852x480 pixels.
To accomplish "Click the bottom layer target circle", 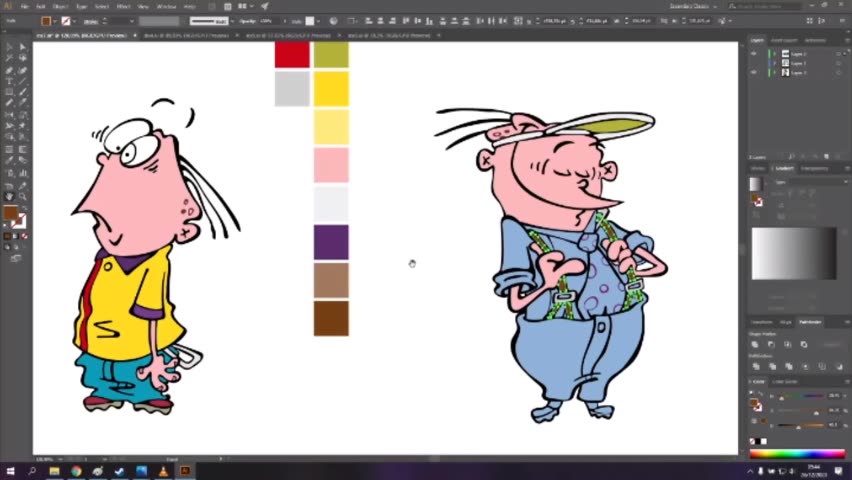I will (838, 72).
